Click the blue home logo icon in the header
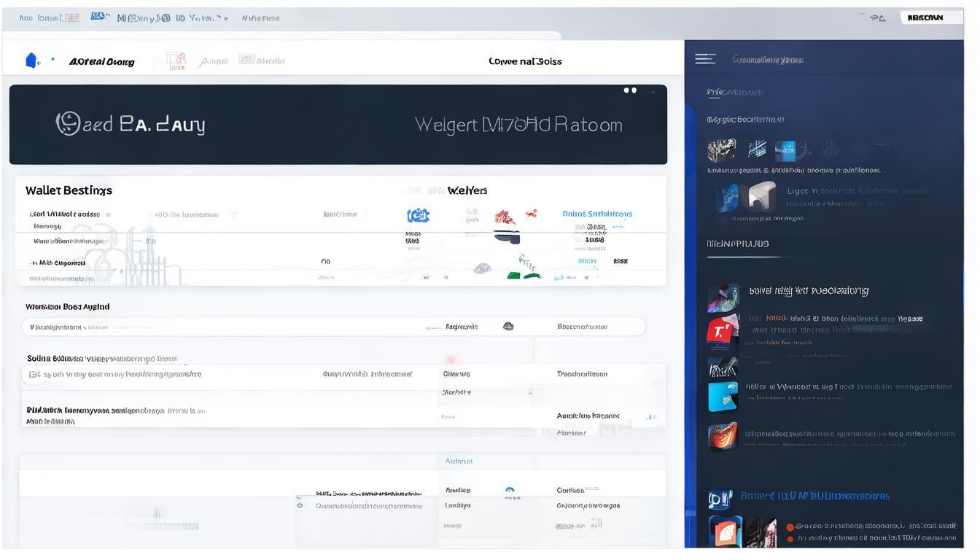Screen dimensions: 980x560 (x=32, y=61)
